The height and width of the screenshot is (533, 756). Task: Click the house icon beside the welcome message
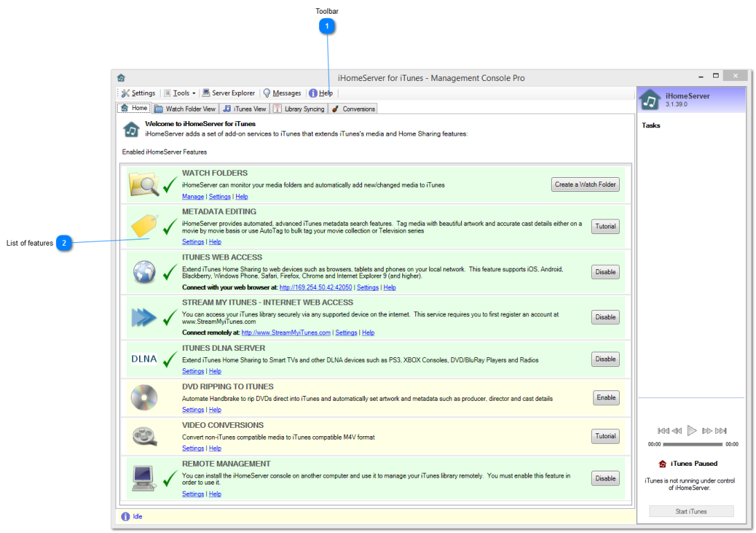(x=131, y=129)
